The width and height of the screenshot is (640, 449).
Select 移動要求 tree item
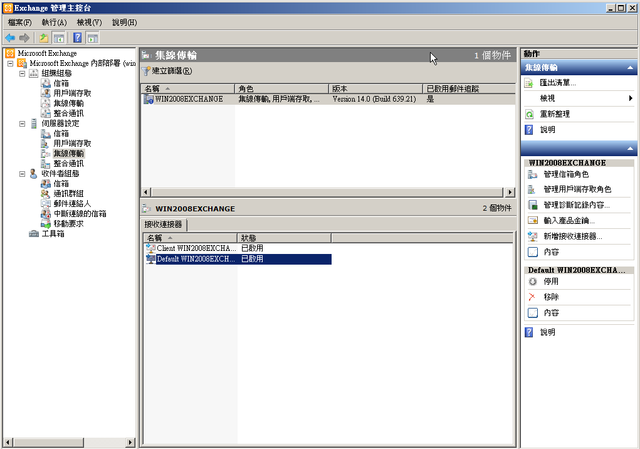tap(69, 223)
